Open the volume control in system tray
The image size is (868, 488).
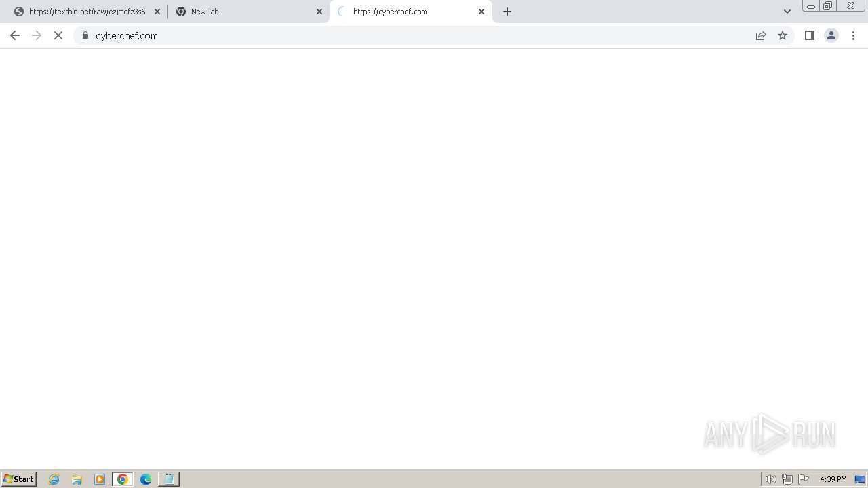(770, 479)
